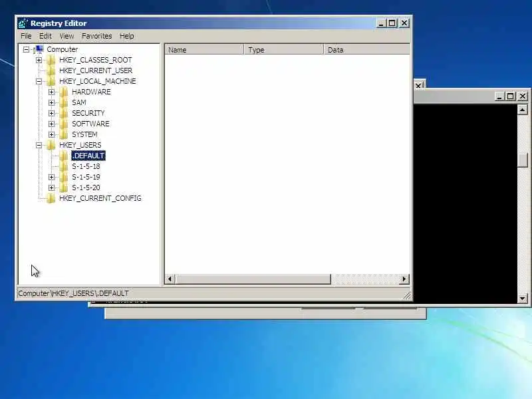
Task: Click the resize grip of Registry Editor
Action: tap(407, 296)
